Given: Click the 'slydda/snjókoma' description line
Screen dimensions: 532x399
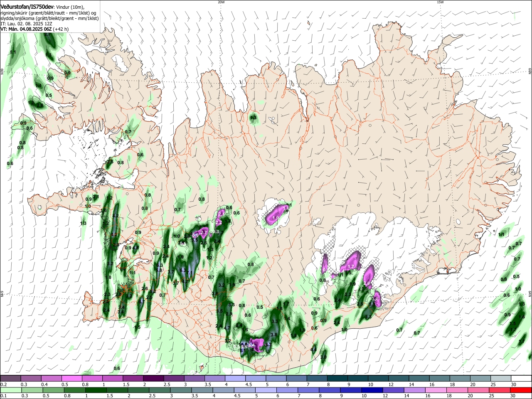Looking at the screenshot, I should point(49,18).
